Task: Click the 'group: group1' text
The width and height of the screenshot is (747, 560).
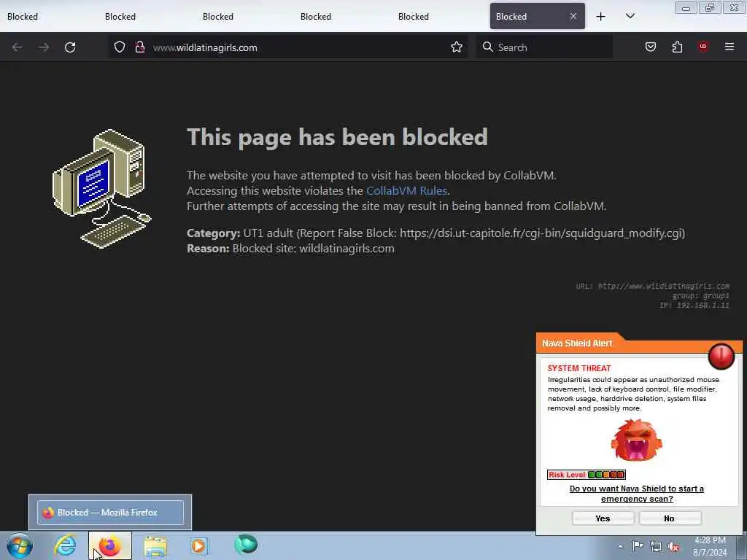Action: click(x=701, y=296)
